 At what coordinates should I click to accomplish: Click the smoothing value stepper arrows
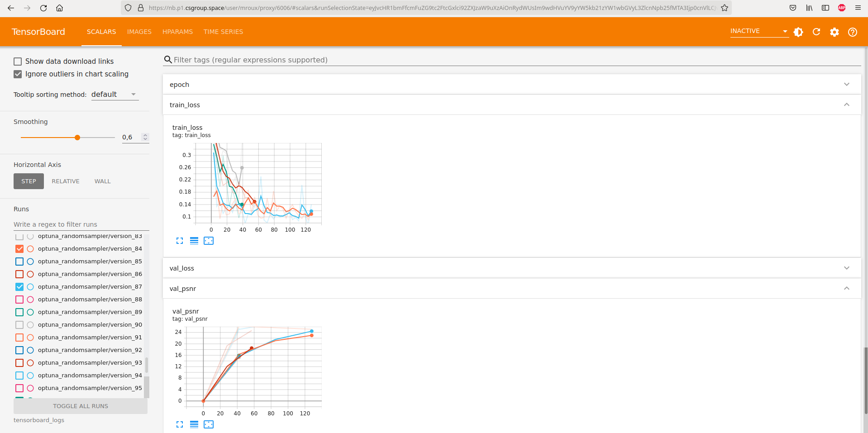click(145, 137)
